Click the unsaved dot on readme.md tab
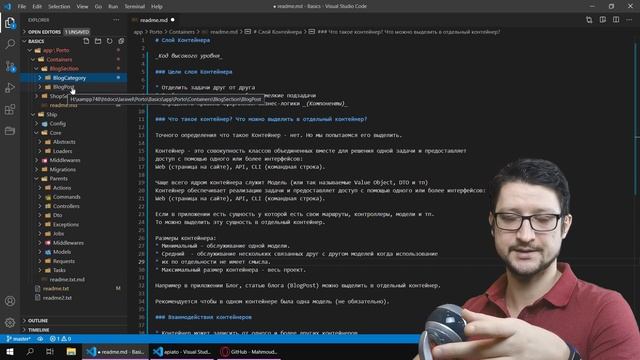The image size is (640, 360). pos(173,20)
